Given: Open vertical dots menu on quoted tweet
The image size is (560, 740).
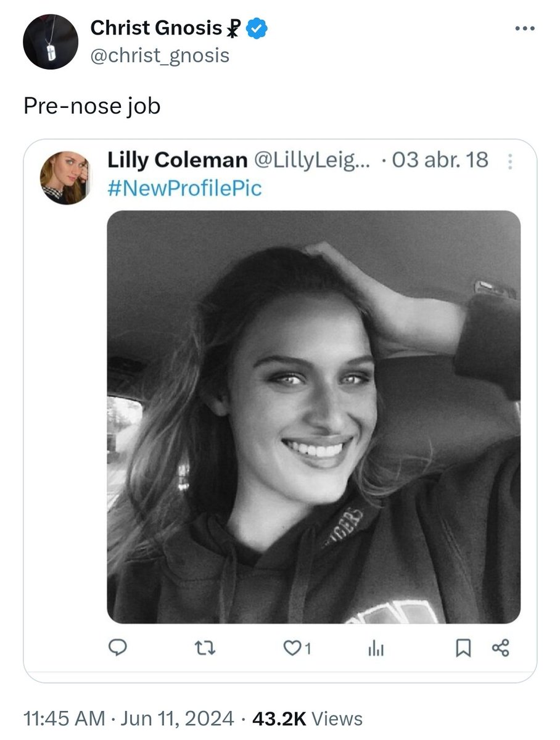Looking at the screenshot, I should tap(509, 162).
